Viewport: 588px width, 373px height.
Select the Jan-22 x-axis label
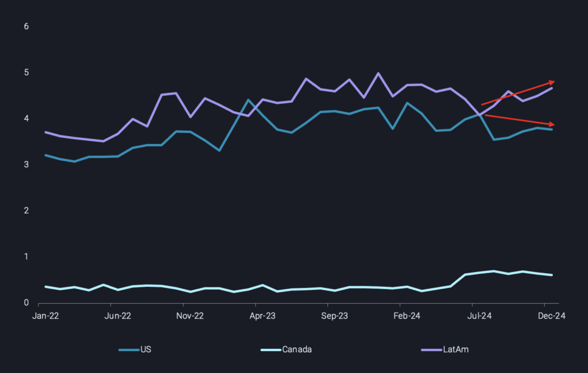click(x=45, y=316)
